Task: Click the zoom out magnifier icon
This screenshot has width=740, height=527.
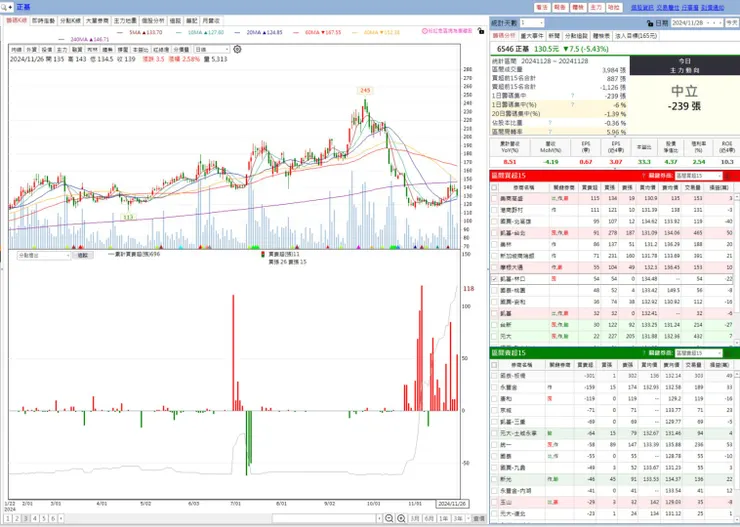Action: click(x=389, y=519)
